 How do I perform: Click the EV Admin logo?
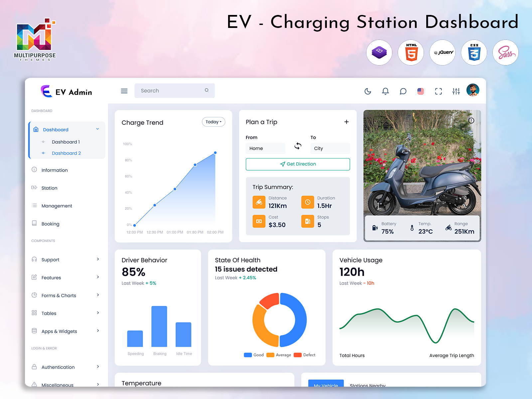click(x=66, y=91)
